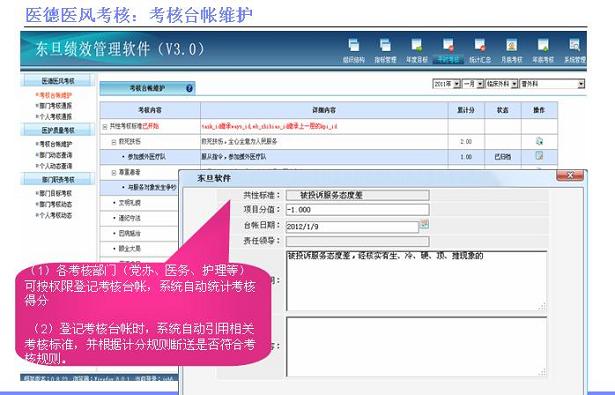Click the 东旦软件 dialog title bar
615x395 pixels.
[x=369, y=178]
